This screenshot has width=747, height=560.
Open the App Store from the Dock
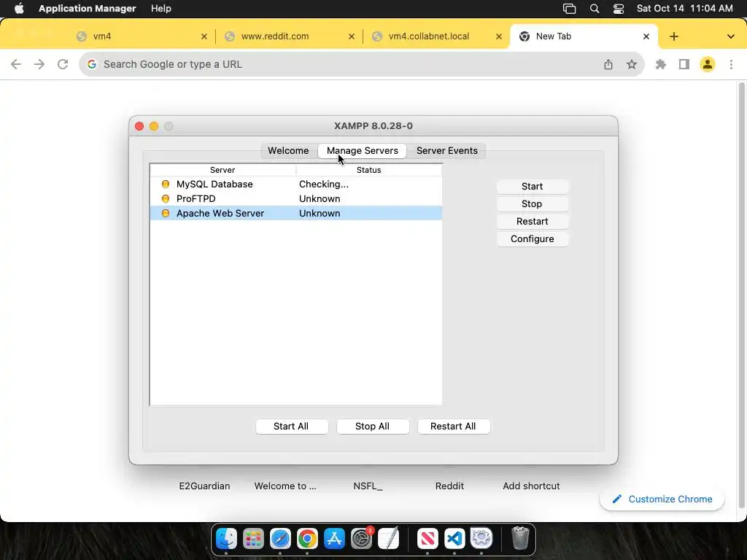coord(334,539)
